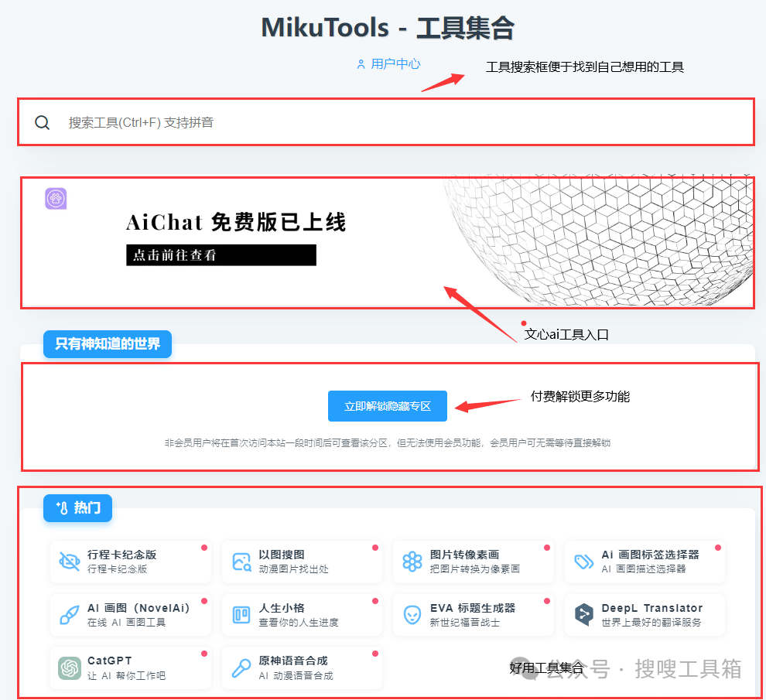
Task: Click the 图片转像素画 flower icon
Action: coord(412,562)
